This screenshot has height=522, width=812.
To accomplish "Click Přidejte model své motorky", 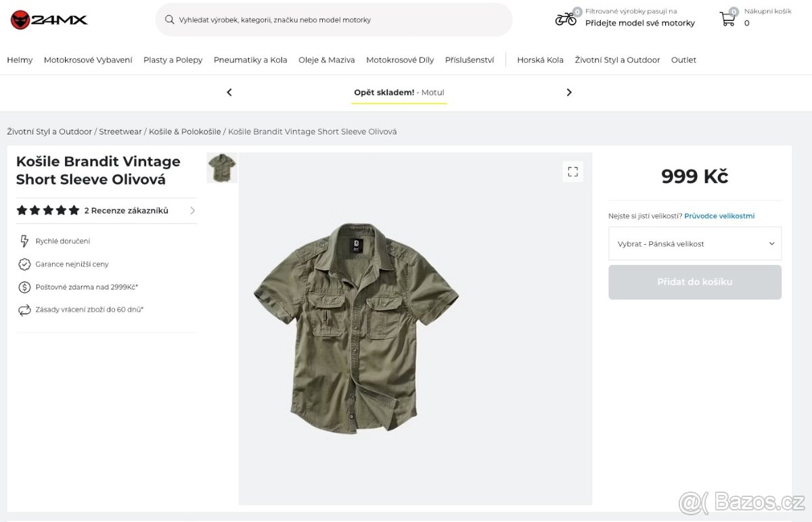I will (x=640, y=23).
